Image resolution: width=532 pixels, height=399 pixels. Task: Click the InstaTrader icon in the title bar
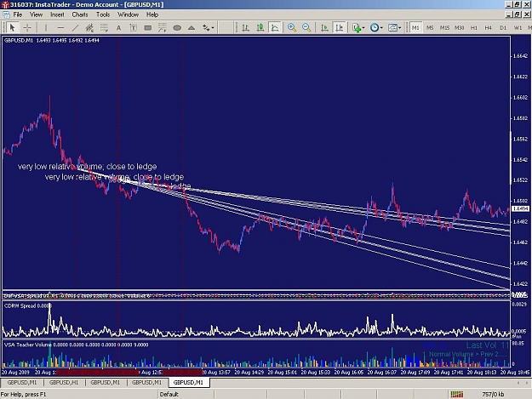(5, 4)
